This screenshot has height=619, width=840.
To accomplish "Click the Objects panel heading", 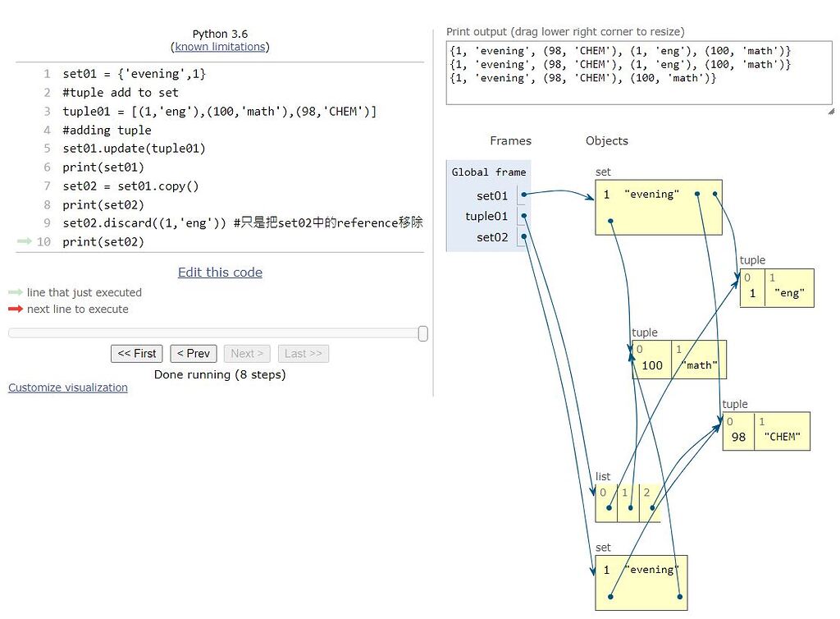I will point(606,140).
